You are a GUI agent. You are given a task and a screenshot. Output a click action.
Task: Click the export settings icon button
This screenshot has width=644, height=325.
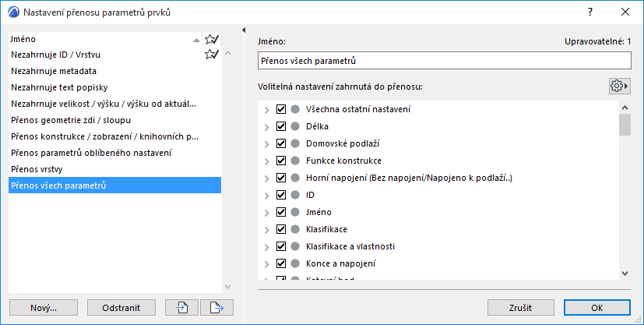(x=217, y=307)
